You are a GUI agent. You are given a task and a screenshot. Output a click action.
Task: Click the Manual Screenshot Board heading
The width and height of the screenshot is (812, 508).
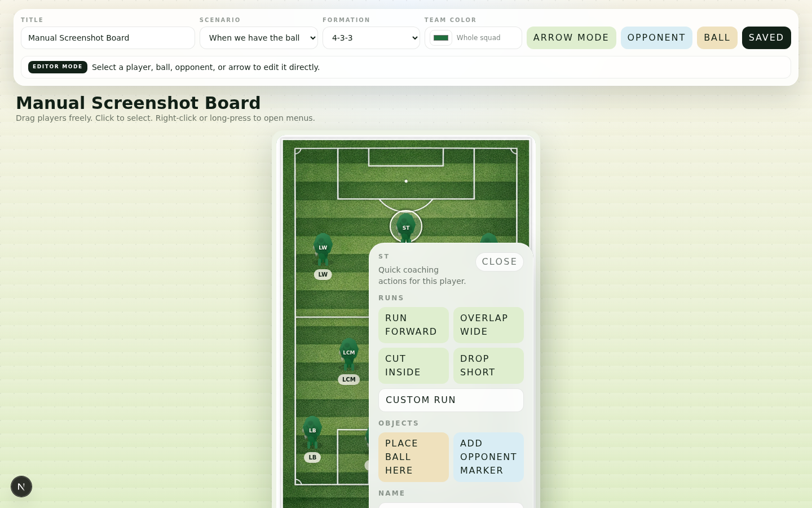pos(138,103)
